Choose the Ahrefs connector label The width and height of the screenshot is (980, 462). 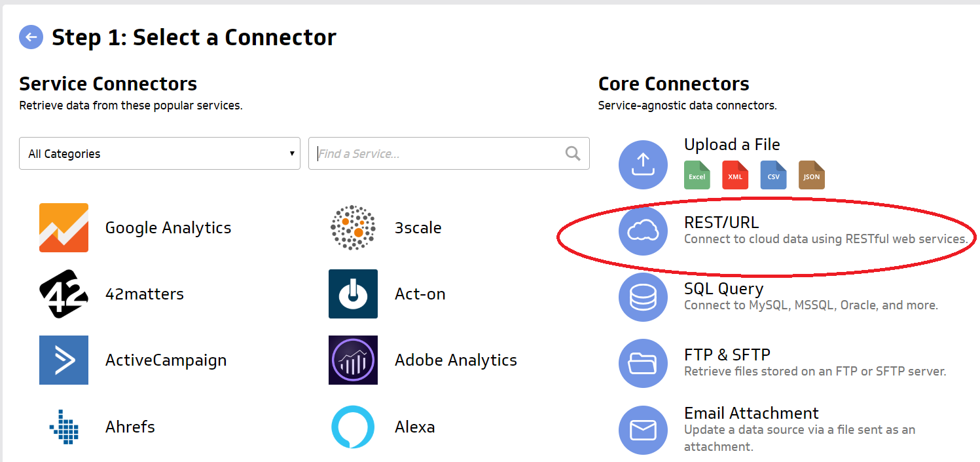pyautogui.click(x=130, y=427)
